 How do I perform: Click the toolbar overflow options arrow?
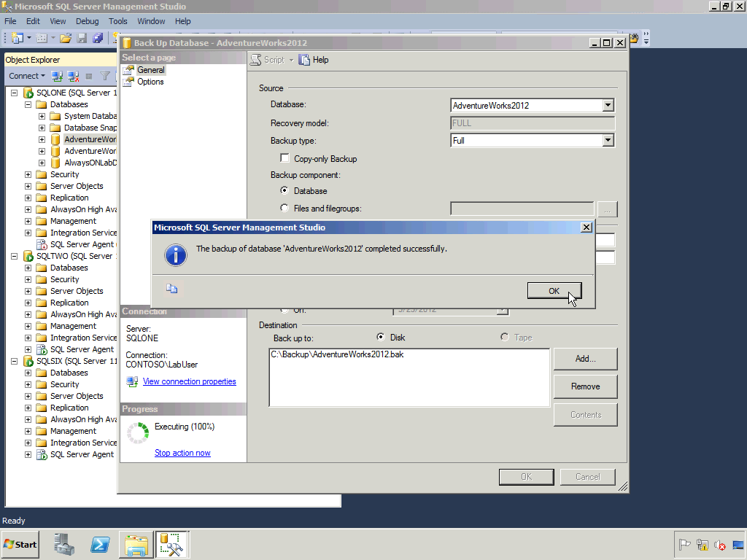click(x=646, y=38)
